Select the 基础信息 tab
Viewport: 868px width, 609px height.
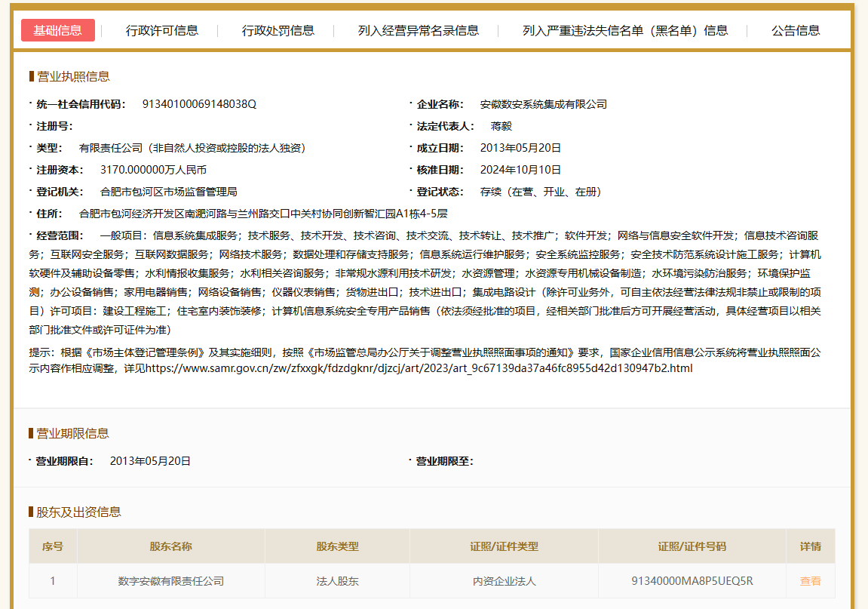tap(57, 30)
